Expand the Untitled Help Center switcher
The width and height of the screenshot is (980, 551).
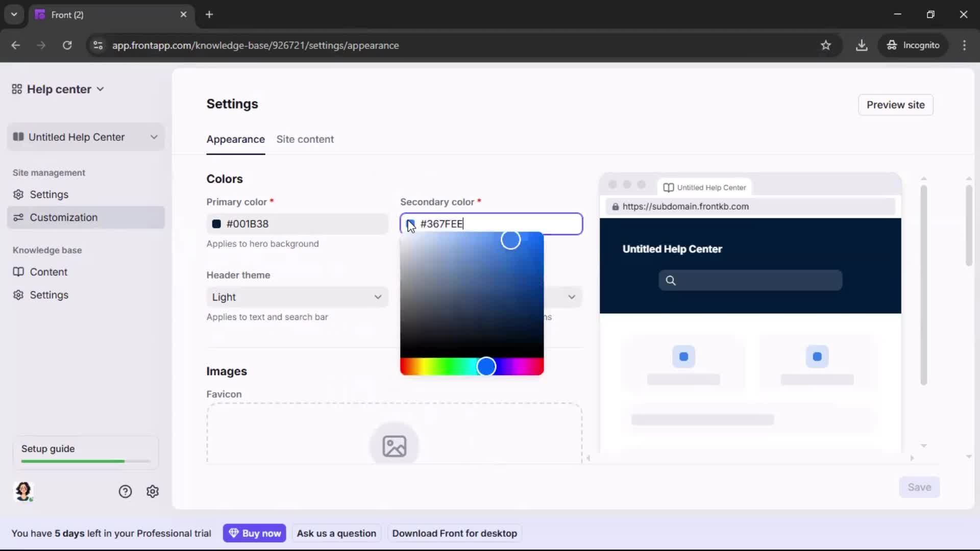pos(154,137)
